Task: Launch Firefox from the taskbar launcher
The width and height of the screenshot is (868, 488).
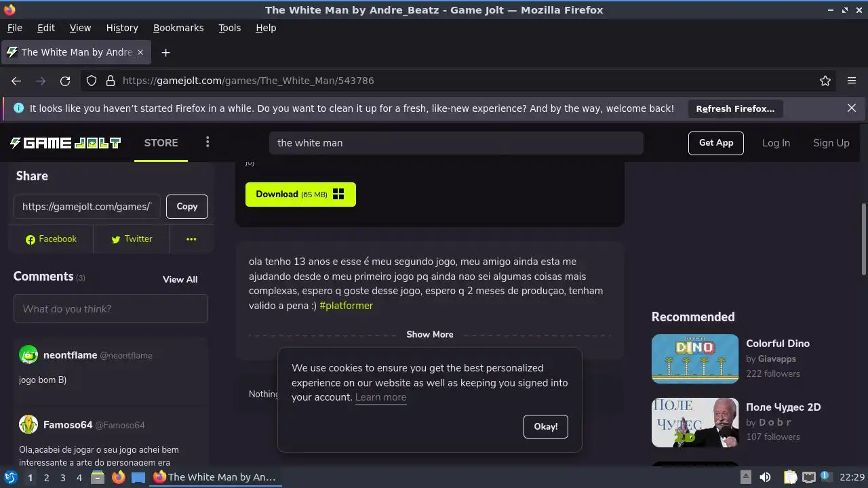Action: pos(118,477)
